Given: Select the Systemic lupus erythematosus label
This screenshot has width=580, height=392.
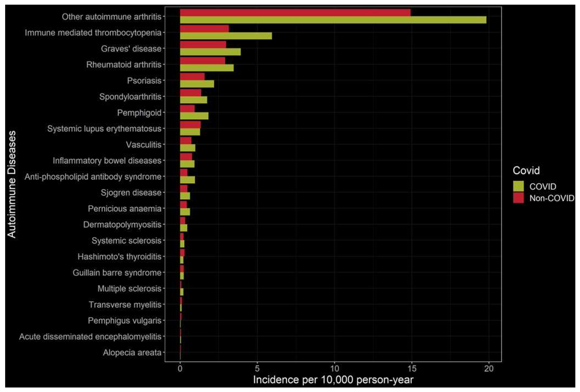Looking at the screenshot, I should [x=104, y=129].
